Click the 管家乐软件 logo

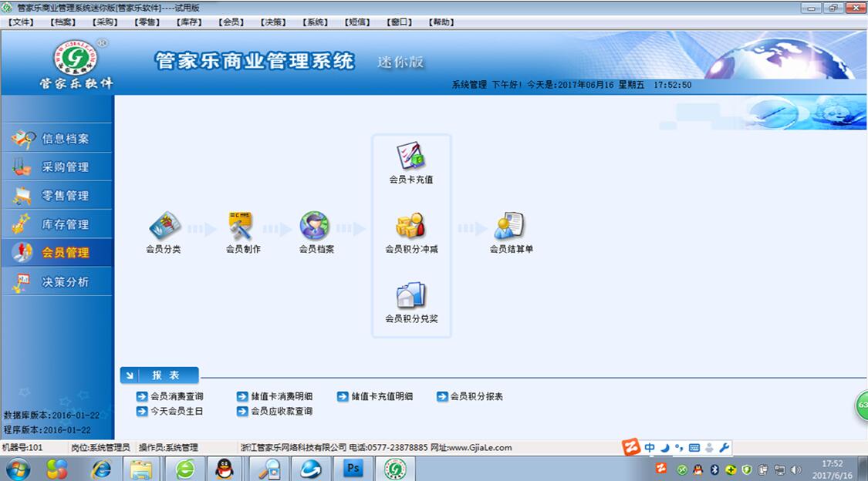pyautogui.click(x=76, y=63)
